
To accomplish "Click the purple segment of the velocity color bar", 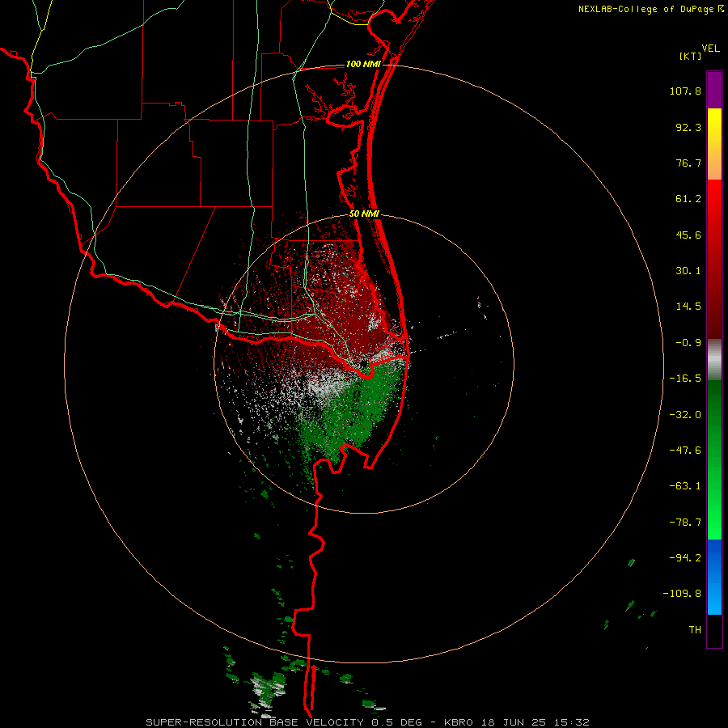I will pyautogui.click(x=714, y=90).
